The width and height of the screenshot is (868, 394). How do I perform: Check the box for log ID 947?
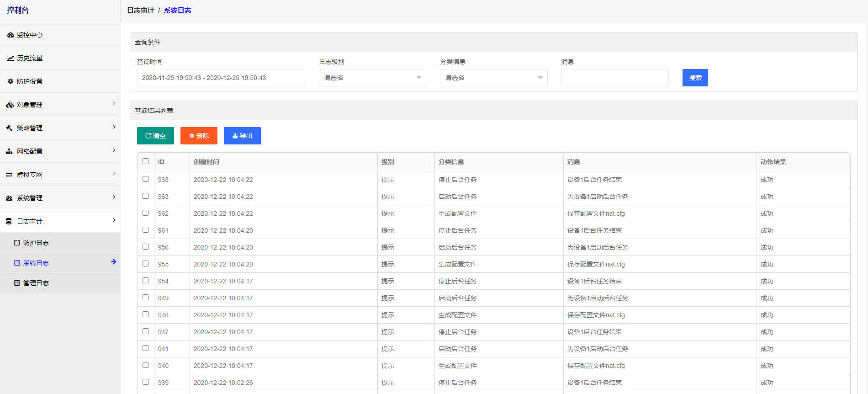(x=146, y=331)
